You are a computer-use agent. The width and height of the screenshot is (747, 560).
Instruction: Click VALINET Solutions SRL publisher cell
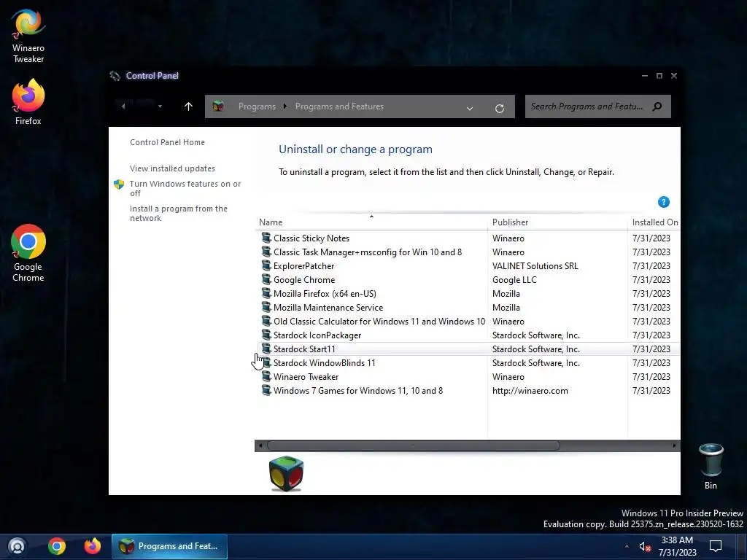coord(535,265)
